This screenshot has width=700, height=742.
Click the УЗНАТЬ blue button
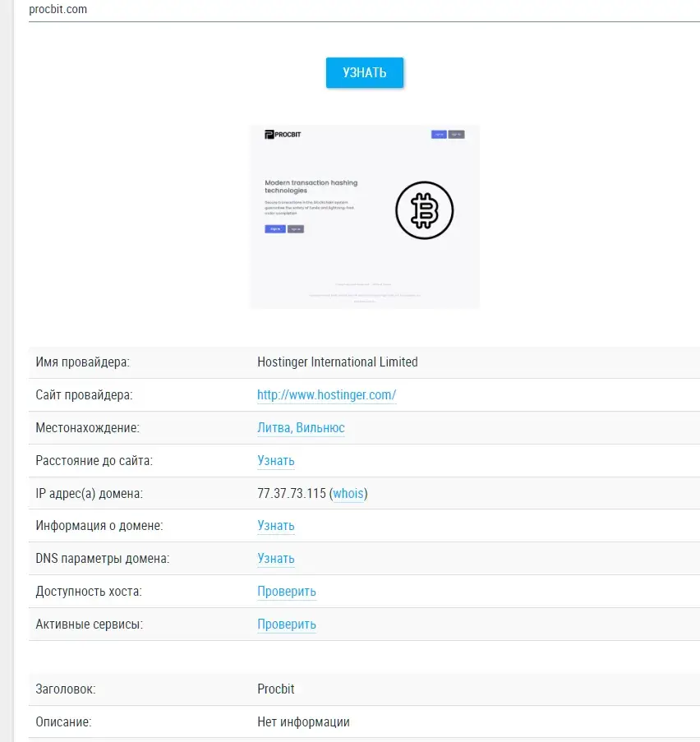(x=365, y=72)
